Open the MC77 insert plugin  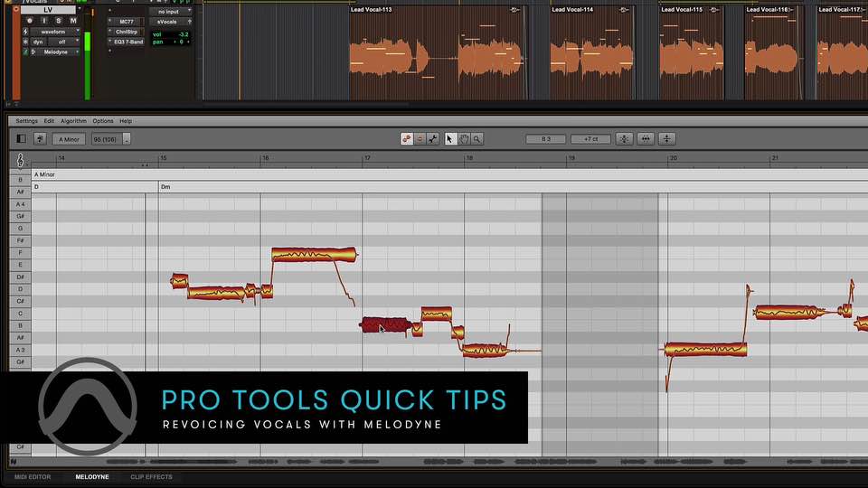pos(127,22)
